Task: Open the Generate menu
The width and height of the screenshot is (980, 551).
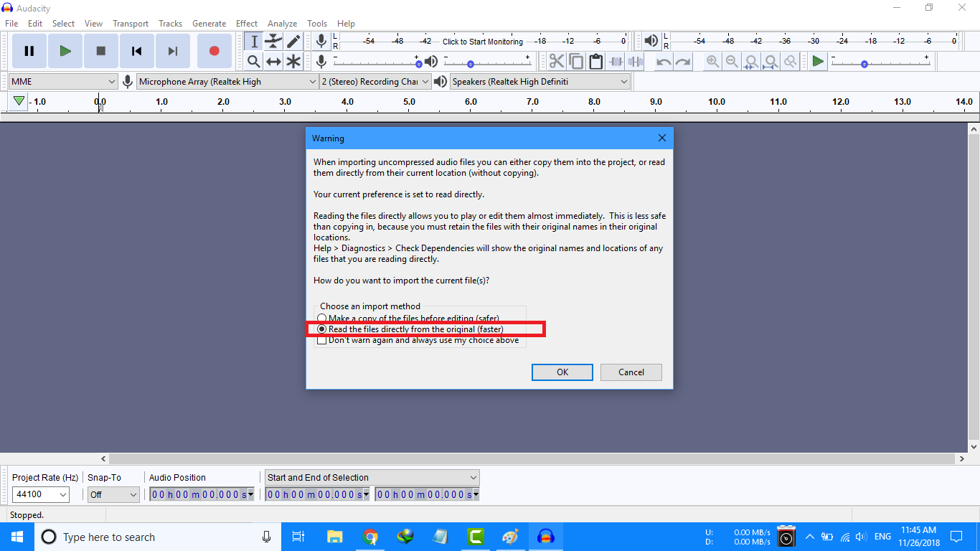Action: [209, 24]
